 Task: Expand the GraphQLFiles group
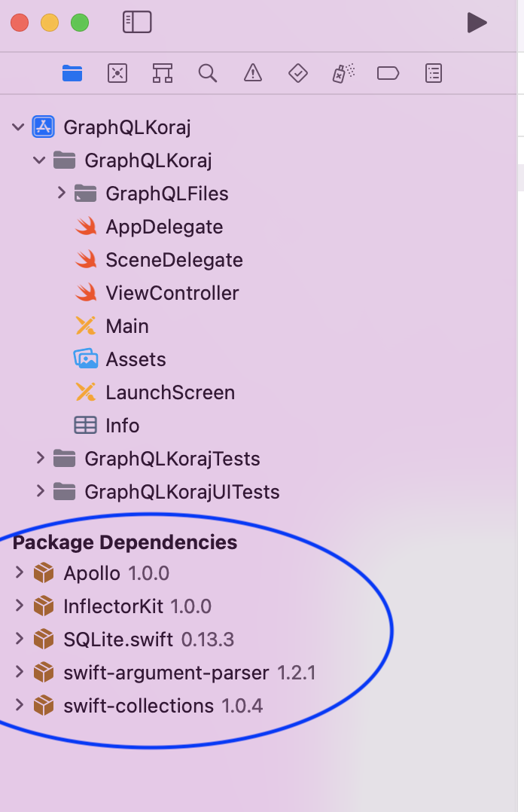tap(61, 193)
